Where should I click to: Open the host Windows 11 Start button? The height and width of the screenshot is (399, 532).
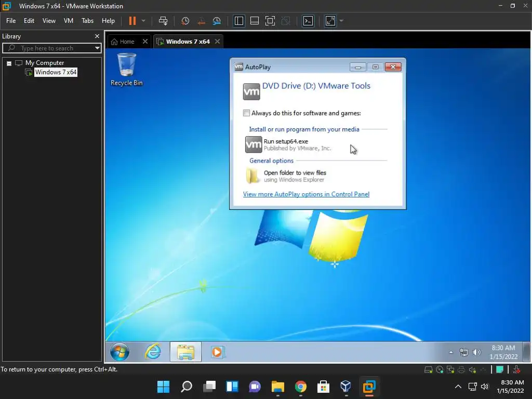(x=163, y=387)
